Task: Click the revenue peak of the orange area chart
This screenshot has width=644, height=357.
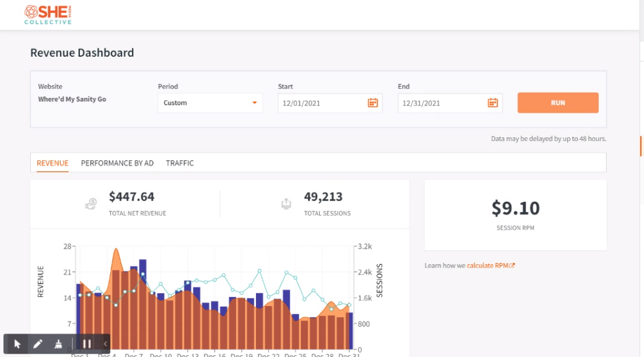Action: [x=116, y=249]
